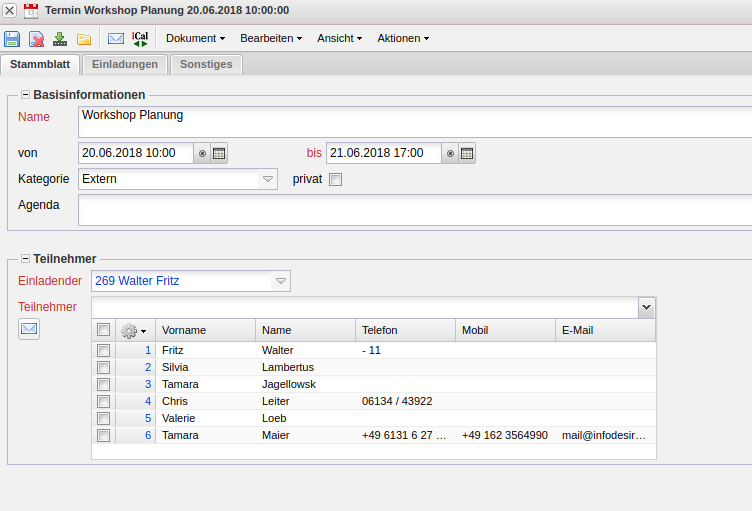752x511 pixels.
Task: Click into the Agenda text field
Action: click(414, 210)
